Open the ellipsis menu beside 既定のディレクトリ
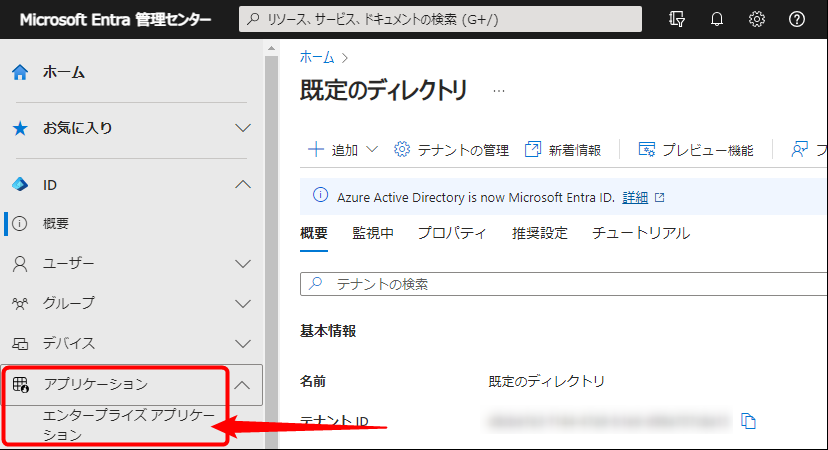The height and width of the screenshot is (450, 828). (498, 91)
